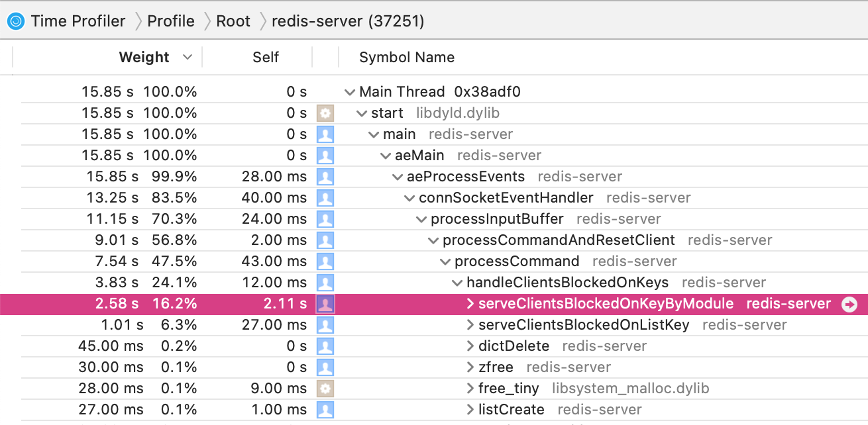Collapse the connSocketEventHandler node

pyautogui.click(x=409, y=198)
